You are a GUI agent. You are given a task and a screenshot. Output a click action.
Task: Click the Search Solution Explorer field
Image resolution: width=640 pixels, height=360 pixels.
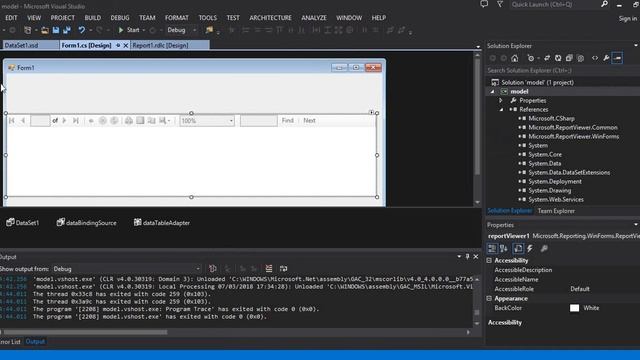point(562,71)
